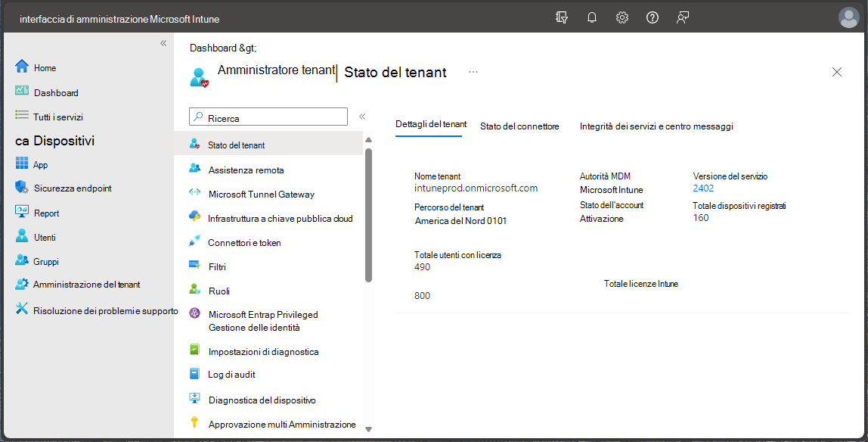Click the Connettori e token plug icon
This screenshot has height=442, width=868.
pyautogui.click(x=194, y=241)
